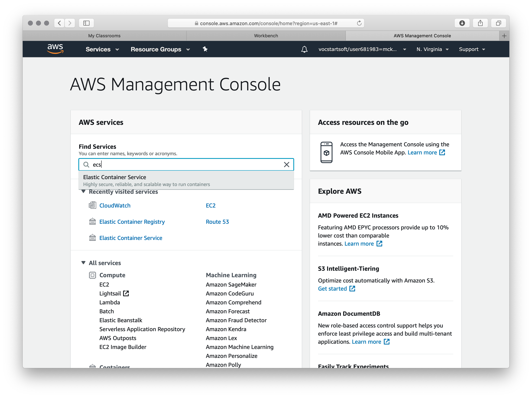Click Learn more for Console Mobile App
Screen dimensions: 532x398
tap(422, 152)
